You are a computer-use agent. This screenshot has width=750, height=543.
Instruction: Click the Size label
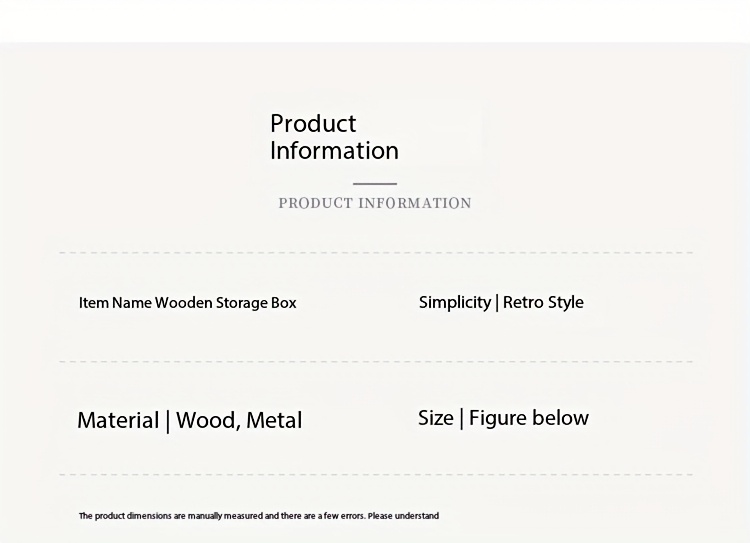pyautogui.click(x=436, y=418)
